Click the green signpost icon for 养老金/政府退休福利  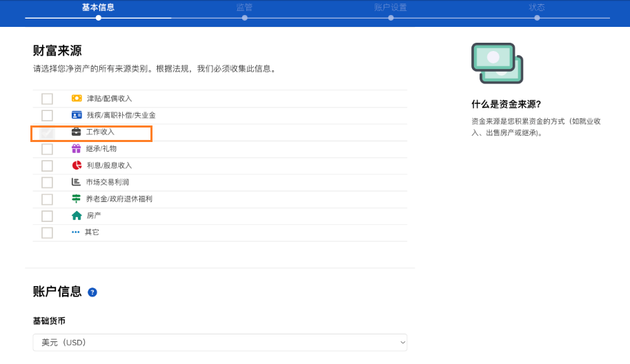tap(77, 199)
